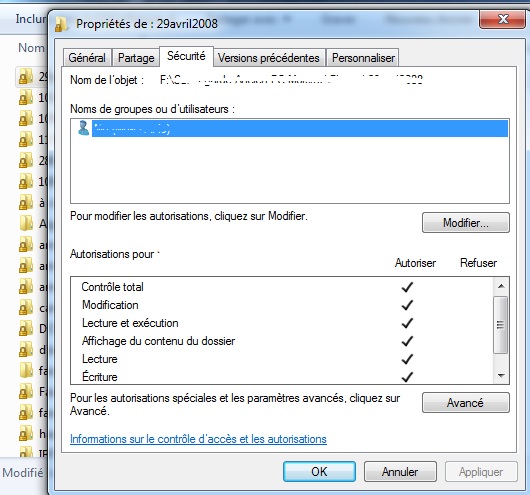Viewport: 530px width, 495px height.
Task: Select the locked folder icon beside 'à' in Explorer
Action: point(26,202)
